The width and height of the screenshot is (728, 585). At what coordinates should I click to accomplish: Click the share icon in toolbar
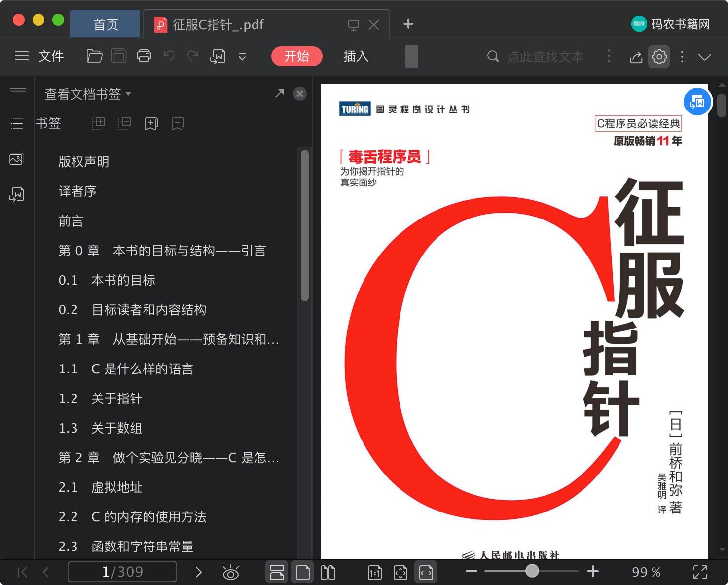pyautogui.click(x=636, y=57)
